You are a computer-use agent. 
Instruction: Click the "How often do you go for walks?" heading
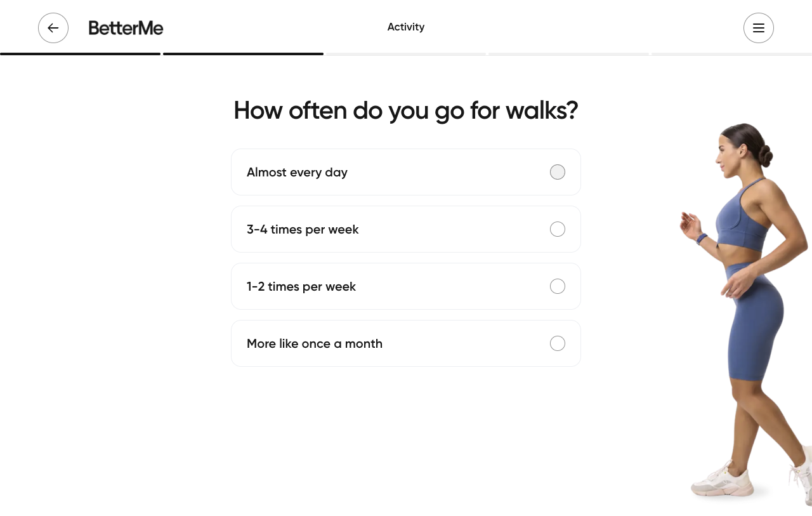click(x=406, y=110)
